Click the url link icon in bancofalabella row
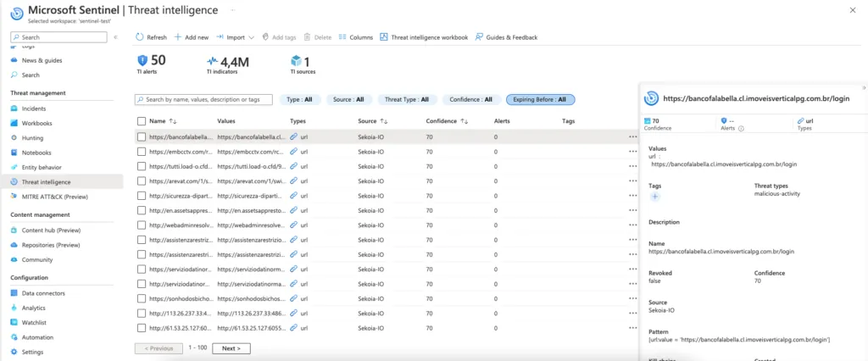 (294, 136)
